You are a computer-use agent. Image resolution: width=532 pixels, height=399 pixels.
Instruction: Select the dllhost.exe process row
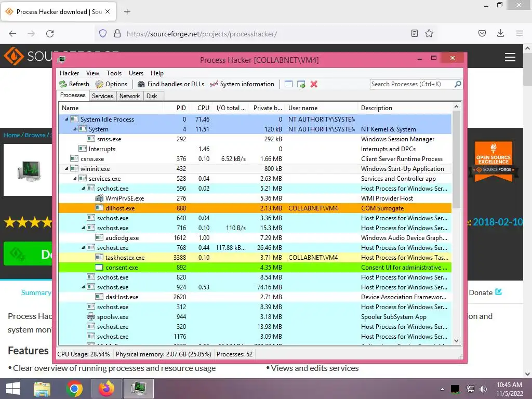[255, 208]
